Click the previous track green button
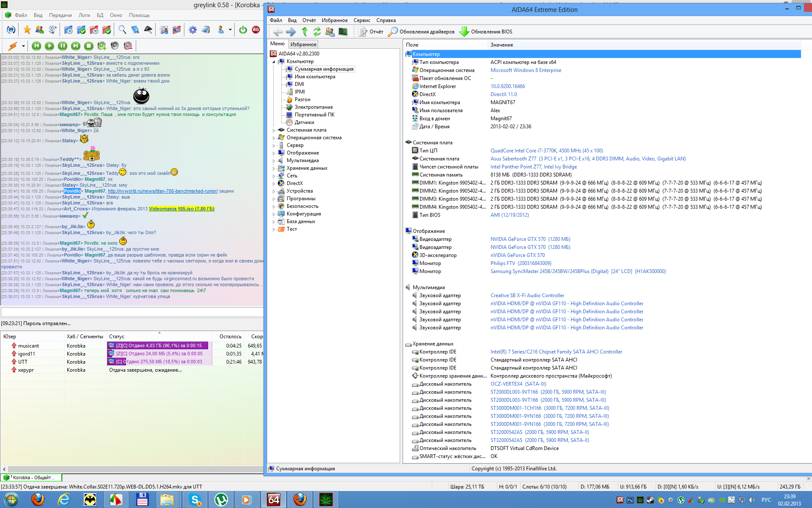The width and height of the screenshot is (812, 508). tap(36, 46)
